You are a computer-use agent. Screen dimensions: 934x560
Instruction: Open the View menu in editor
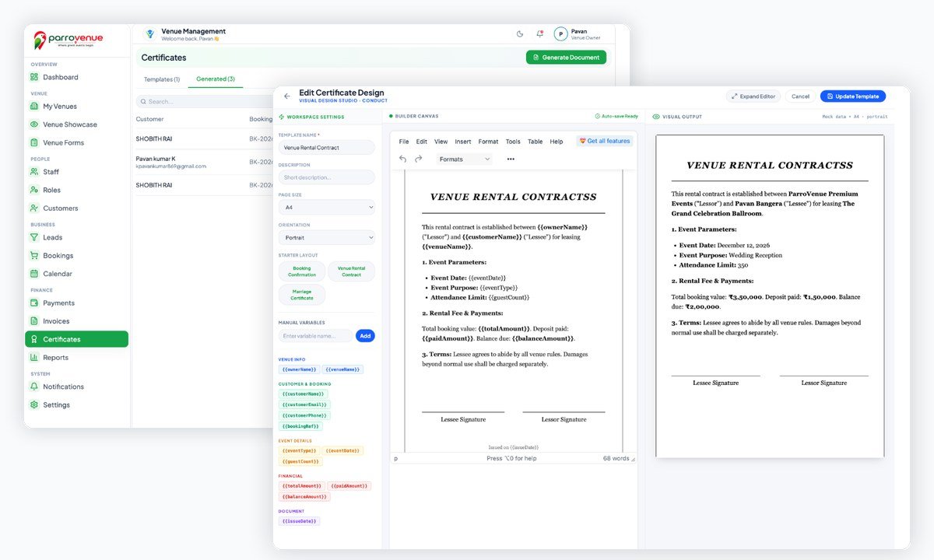pos(441,142)
